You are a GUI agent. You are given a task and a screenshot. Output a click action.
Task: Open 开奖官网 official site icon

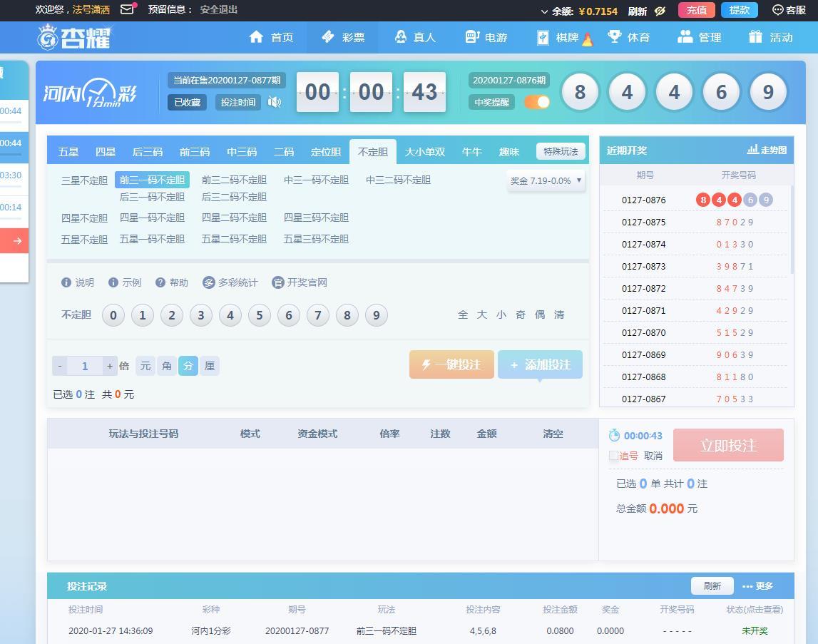click(x=278, y=282)
